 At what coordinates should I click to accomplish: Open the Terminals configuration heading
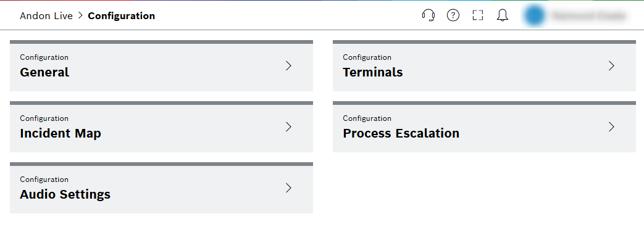(373, 72)
